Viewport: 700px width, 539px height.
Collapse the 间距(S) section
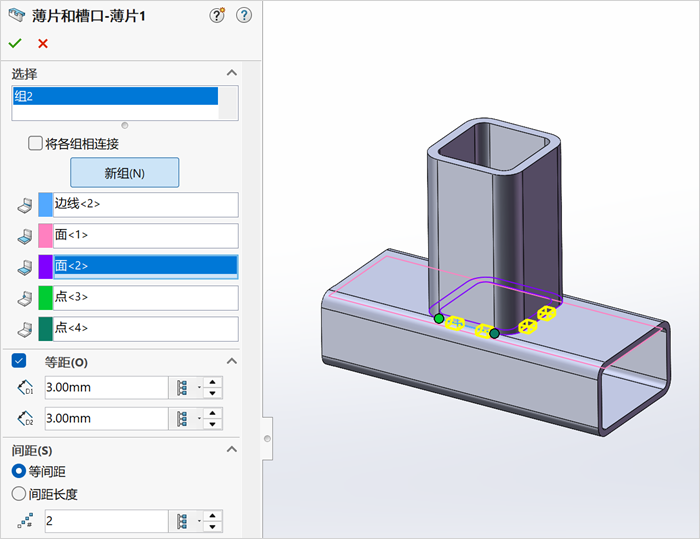232,449
